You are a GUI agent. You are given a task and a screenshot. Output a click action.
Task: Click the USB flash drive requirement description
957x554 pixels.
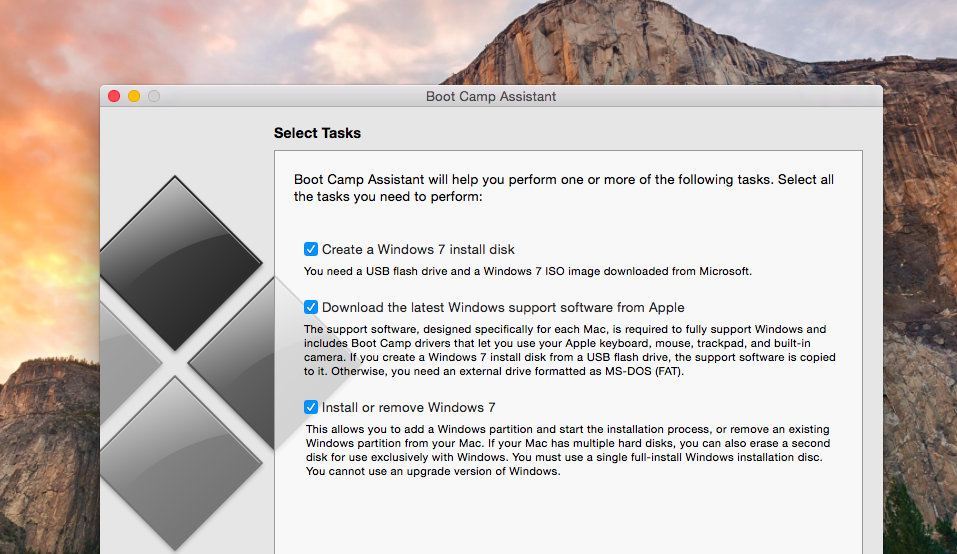pyautogui.click(x=528, y=271)
